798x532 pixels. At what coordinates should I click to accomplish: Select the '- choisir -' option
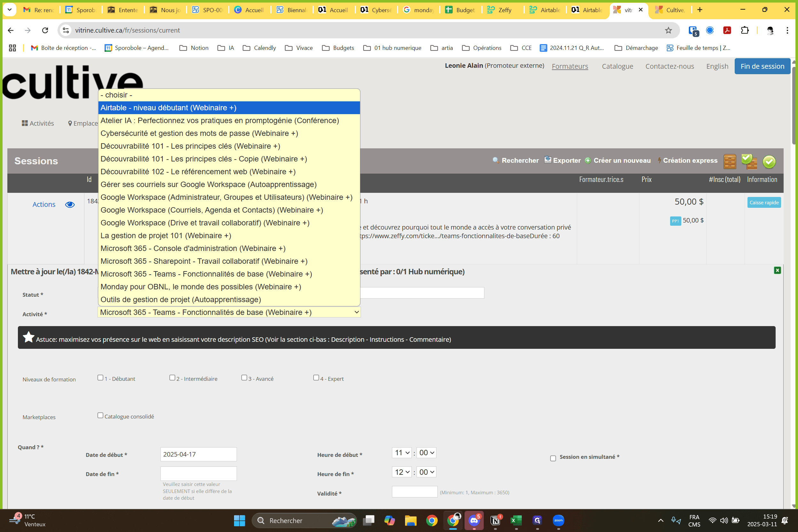pyautogui.click(x=229, y=95)
